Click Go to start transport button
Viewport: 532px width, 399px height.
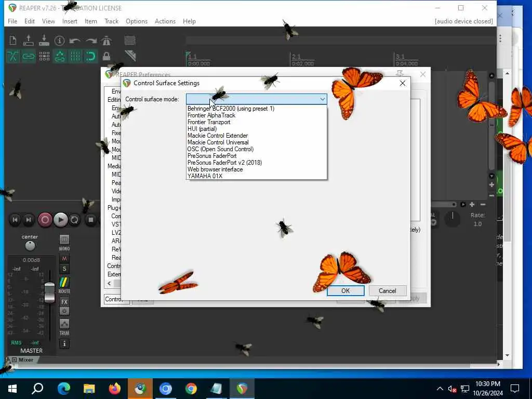tap(15, 220)
